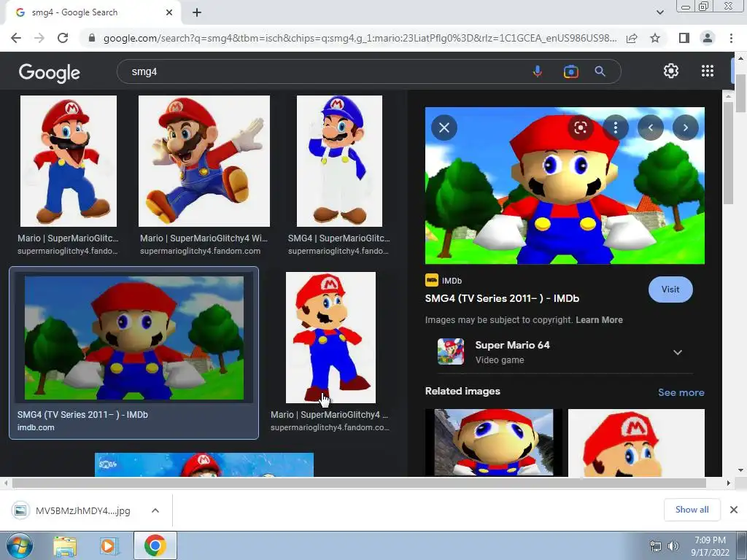Open the walking Mario result image
This screenshot has width=747, height=560.
[330, 338]
